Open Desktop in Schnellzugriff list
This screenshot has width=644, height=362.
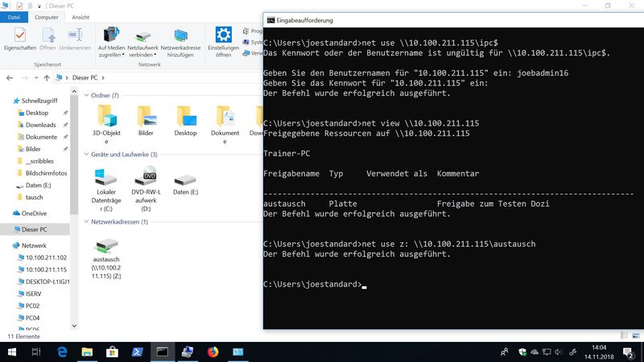pyautogui.click(x=37, y=113)
